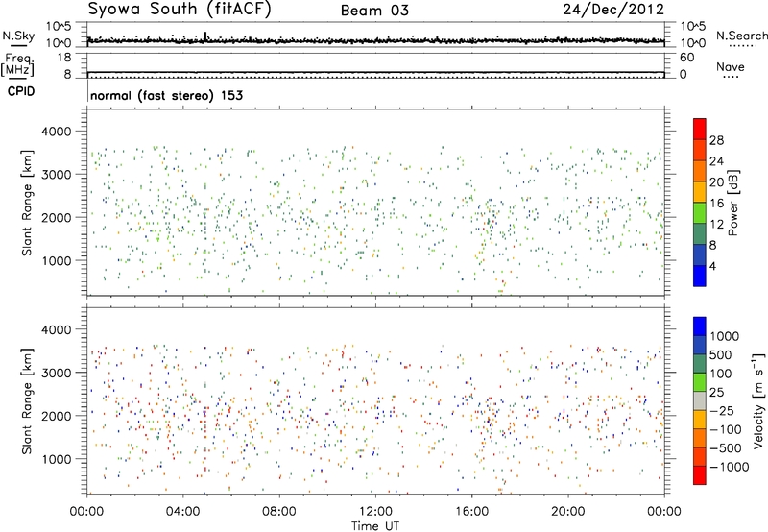
Task: Click the '60' Nave axis tick label
Action: tap(686, 58)
